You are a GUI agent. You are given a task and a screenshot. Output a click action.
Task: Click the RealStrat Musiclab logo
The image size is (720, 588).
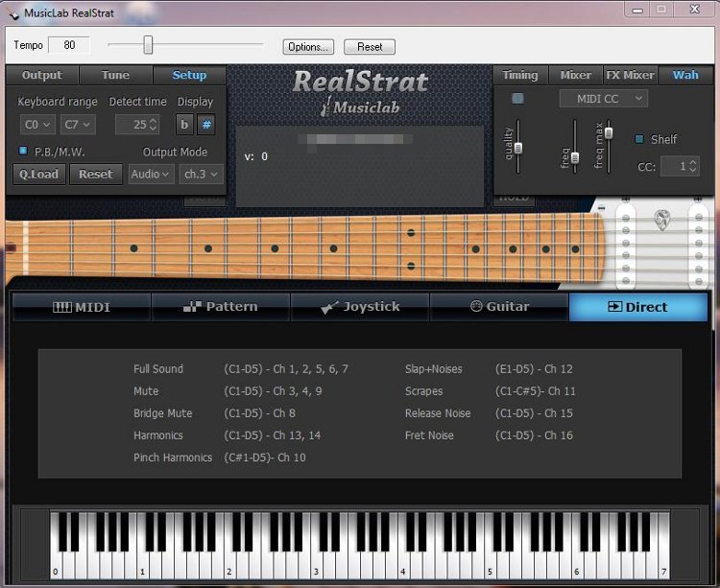(x=360, y=92)
